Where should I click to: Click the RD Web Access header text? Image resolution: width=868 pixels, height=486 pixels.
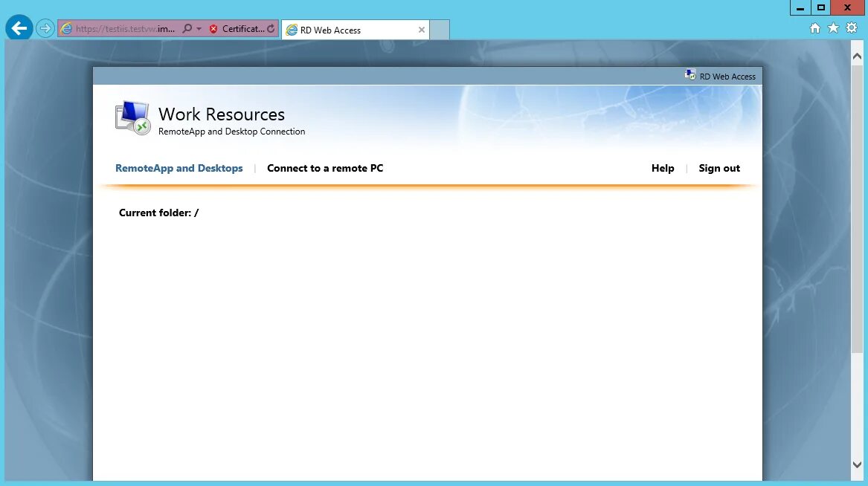727,77
